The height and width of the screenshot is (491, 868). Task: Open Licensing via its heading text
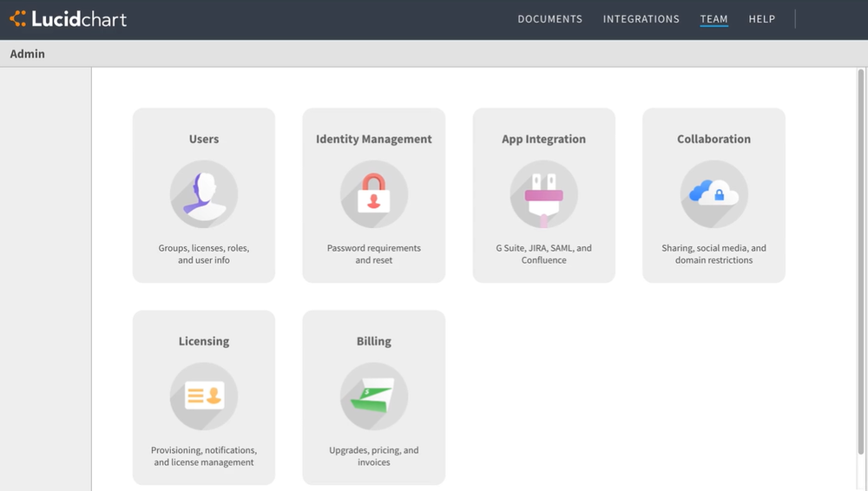point(204,341)
